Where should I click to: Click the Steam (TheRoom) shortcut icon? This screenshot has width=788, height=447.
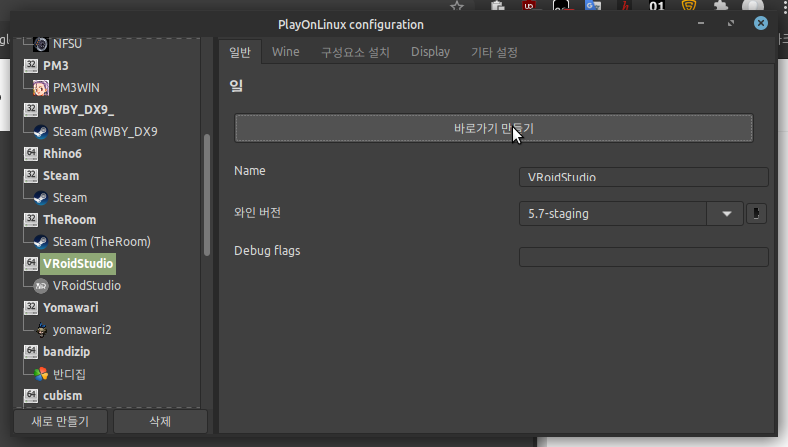click(41, 242)
